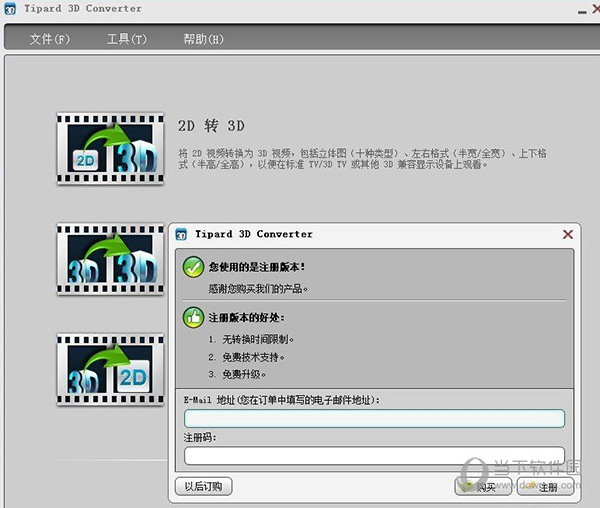The width and height of the screenshot is (600, 508).
Task: Minimize the main Tipard window
Action: [582, 11]
